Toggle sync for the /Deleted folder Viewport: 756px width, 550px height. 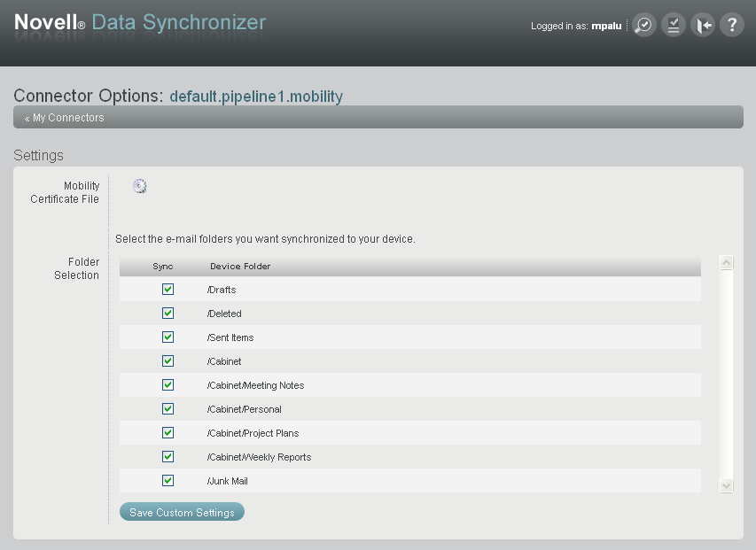click(168, 313)
